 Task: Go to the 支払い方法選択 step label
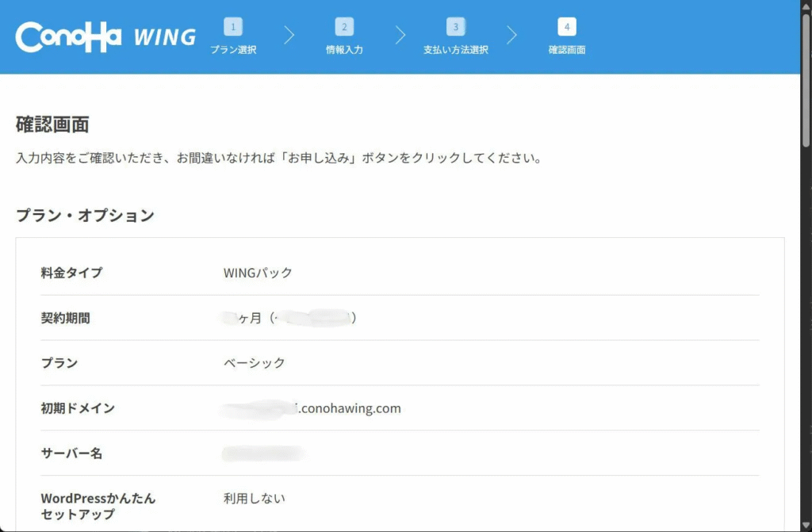point(456,50)
